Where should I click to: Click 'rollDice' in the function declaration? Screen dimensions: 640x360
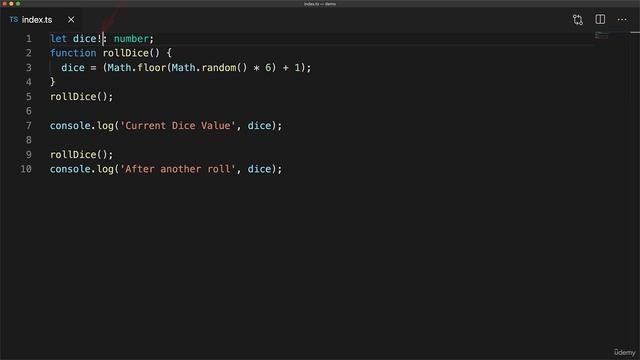coord(126,53)
